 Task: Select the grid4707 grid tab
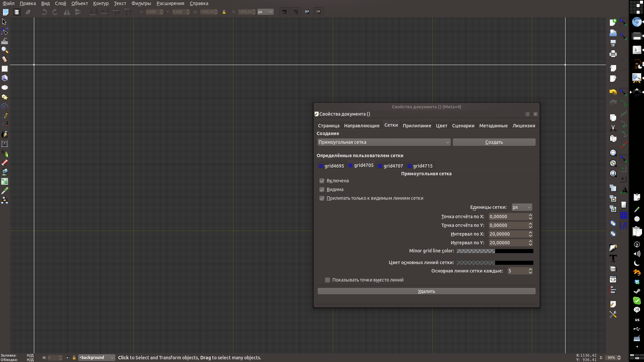coord(390,166)
